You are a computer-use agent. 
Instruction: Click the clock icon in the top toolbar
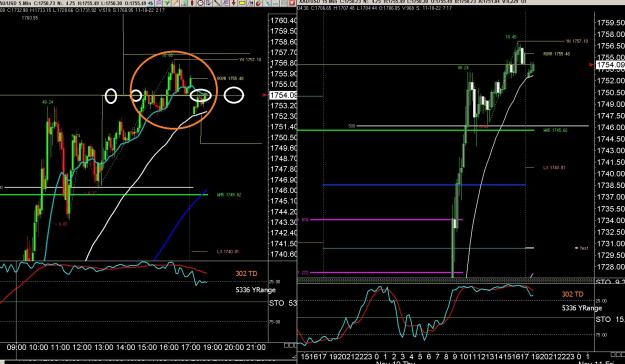coord(200,3)
